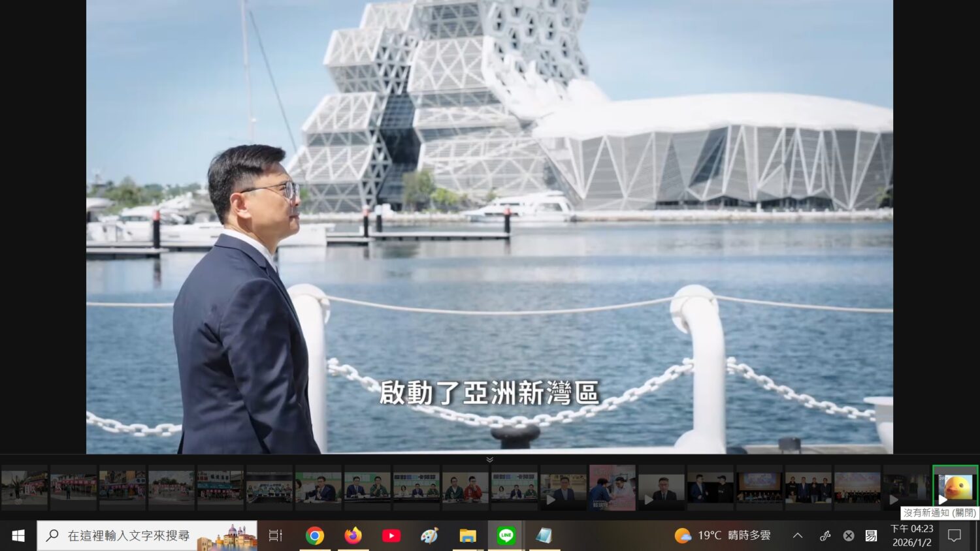Open the notification center

(x=955, y=536)
